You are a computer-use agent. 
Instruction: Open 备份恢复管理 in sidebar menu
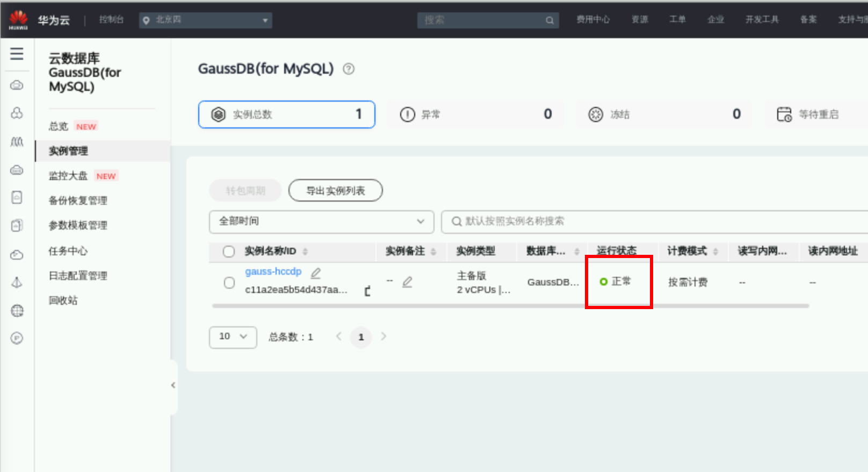pyautogui.click(x=78, y=201)
